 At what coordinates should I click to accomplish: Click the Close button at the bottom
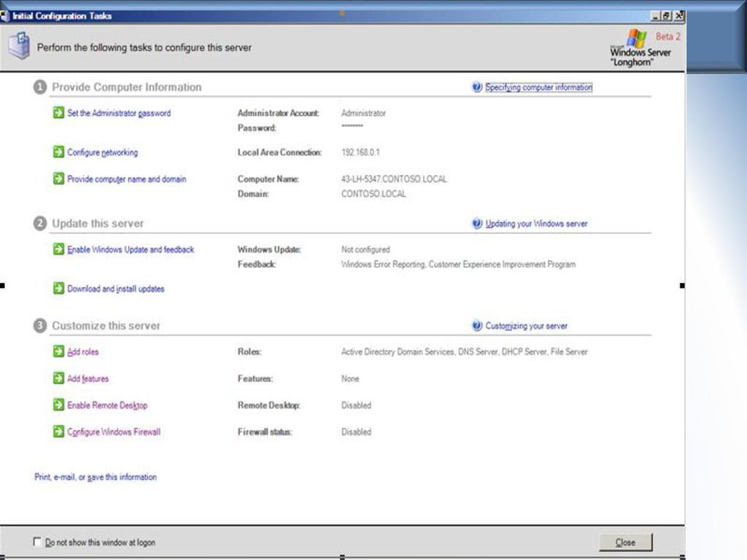tap(625, 542)
